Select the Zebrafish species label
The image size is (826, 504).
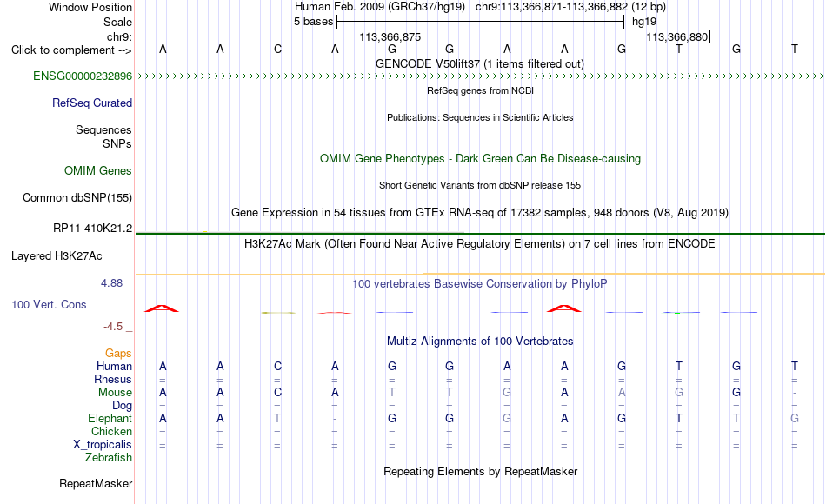(x=109, y=458)
